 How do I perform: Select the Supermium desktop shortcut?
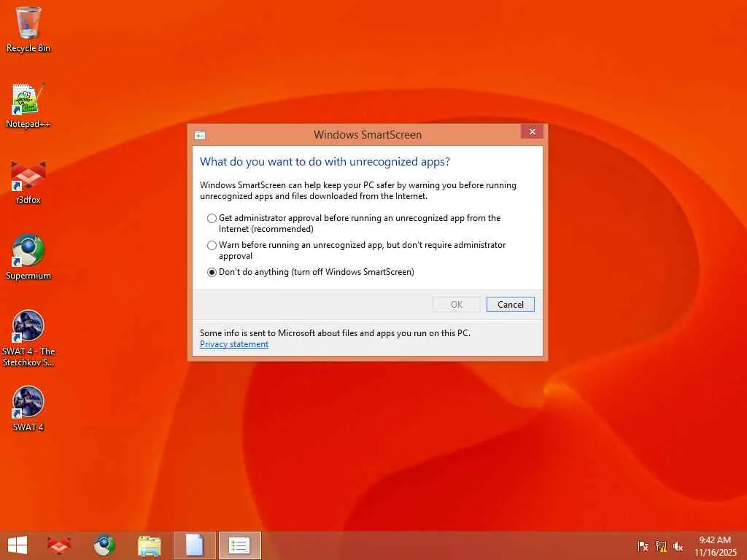click(28, 257)
